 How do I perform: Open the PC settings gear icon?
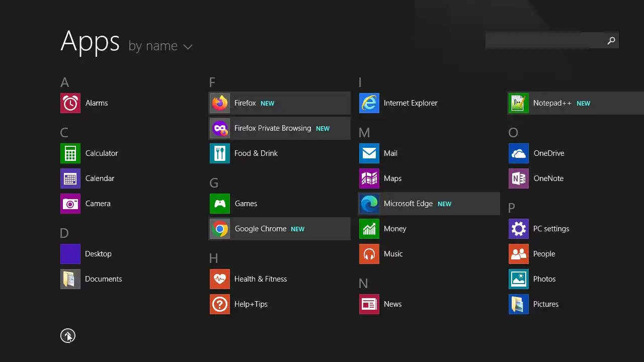tap(519, 229)
